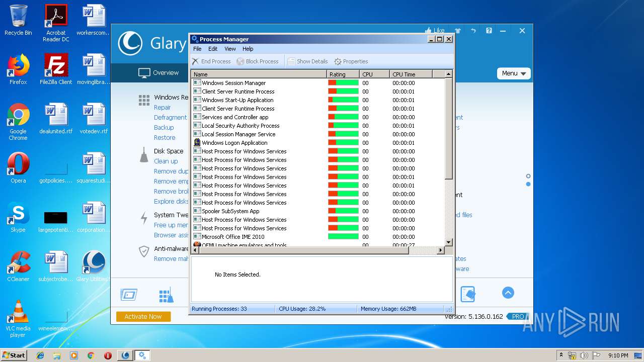644x362 pixels.
Task: Expand the upward chevron circle in Glary dock
Action: 508,293
